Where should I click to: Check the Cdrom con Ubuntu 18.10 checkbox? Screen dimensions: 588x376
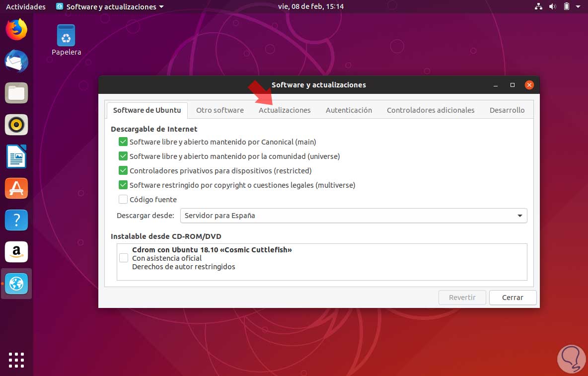pos(124,258)
